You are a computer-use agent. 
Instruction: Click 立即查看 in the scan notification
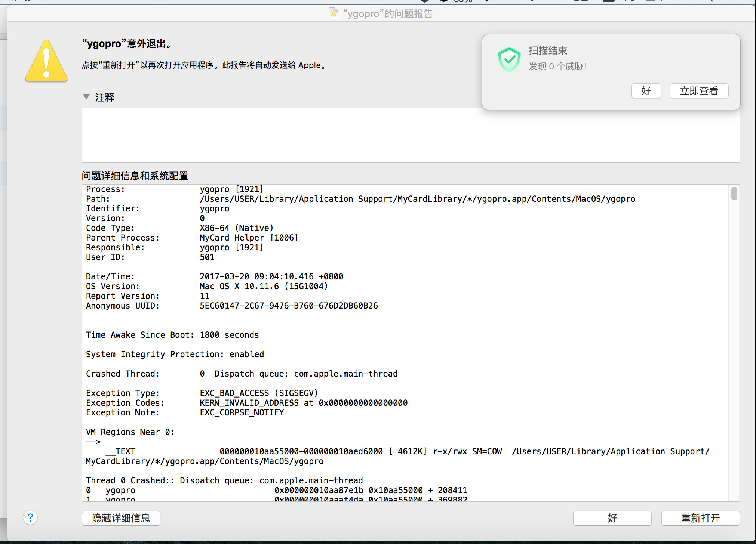699,91
